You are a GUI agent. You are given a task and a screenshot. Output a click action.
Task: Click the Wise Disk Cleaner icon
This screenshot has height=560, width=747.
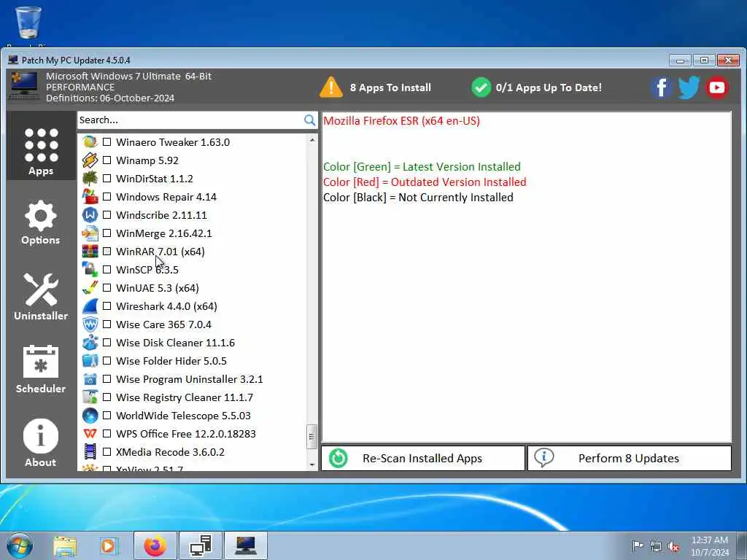coord(90,343)
